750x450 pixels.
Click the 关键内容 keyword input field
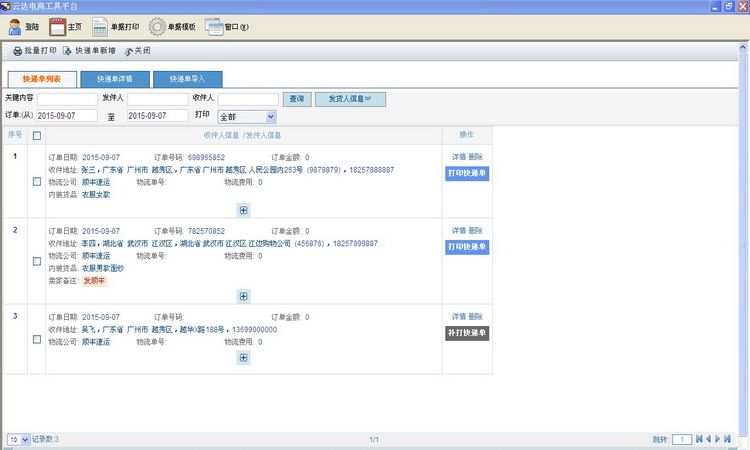coord(67,99)
